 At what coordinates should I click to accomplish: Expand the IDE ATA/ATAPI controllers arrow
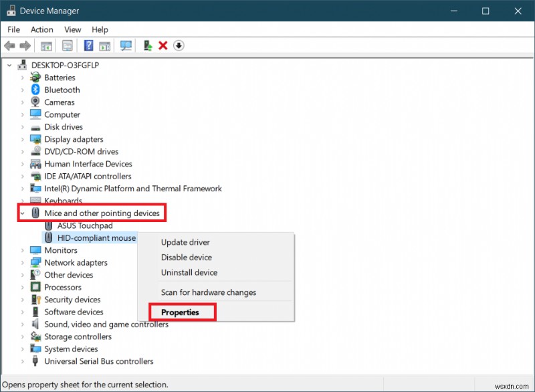click(x=23, y=177)
